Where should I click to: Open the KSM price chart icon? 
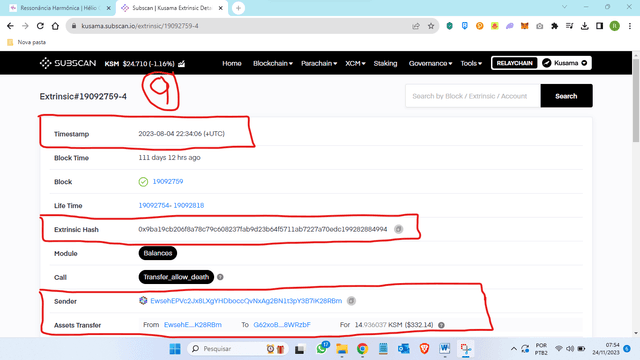click(x=182, y=64)
